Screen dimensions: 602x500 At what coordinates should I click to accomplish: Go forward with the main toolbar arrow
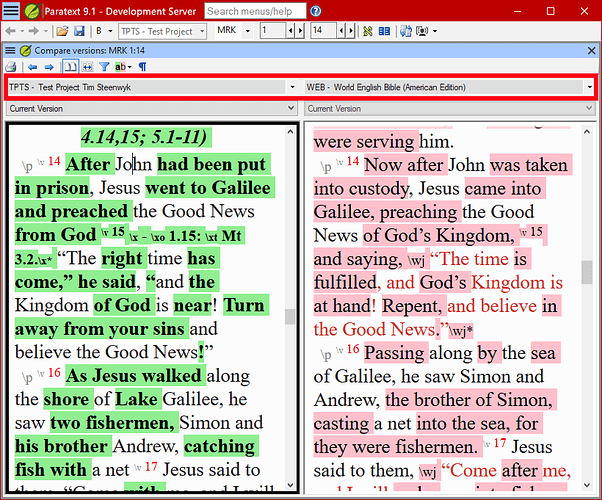coord(34,31)
